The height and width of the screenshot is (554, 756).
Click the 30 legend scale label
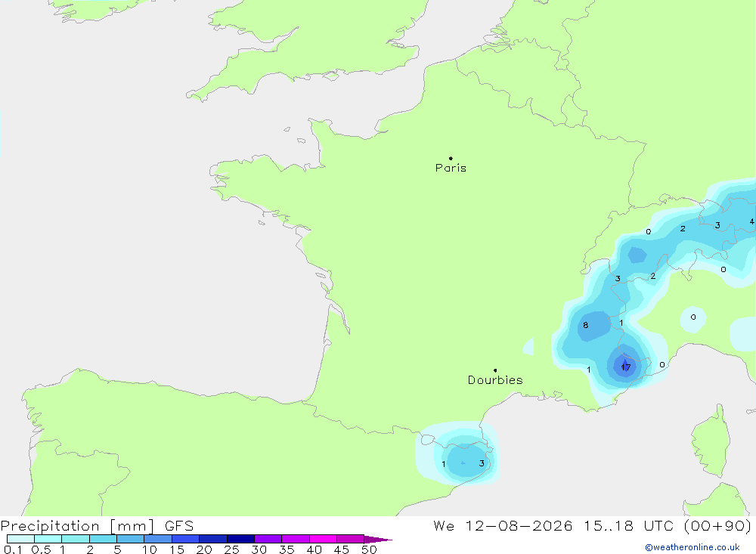[259, 549]
